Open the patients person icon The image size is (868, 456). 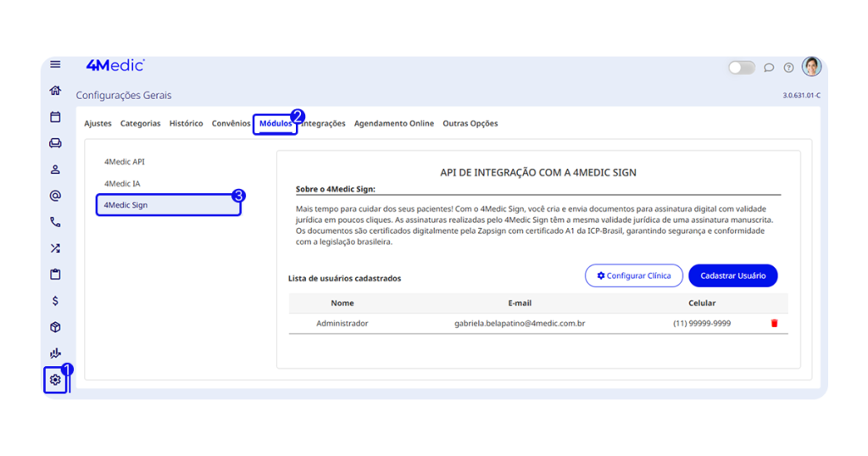pos(55,170)
